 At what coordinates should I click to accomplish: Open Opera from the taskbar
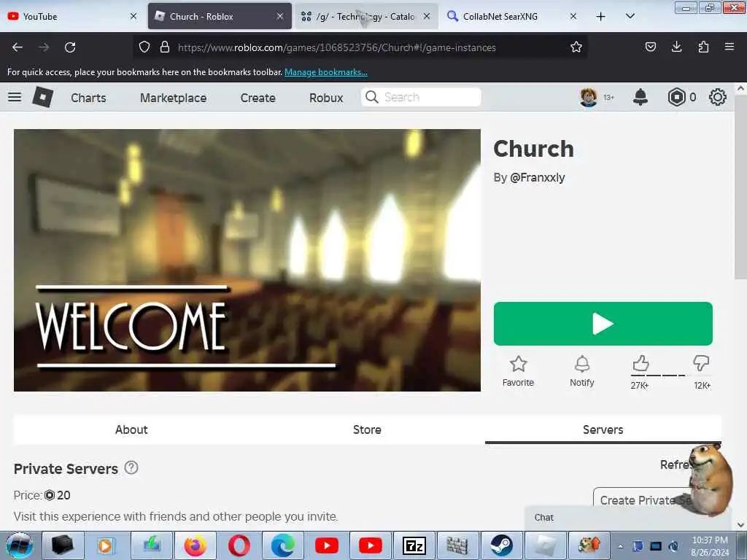point(239,545)
